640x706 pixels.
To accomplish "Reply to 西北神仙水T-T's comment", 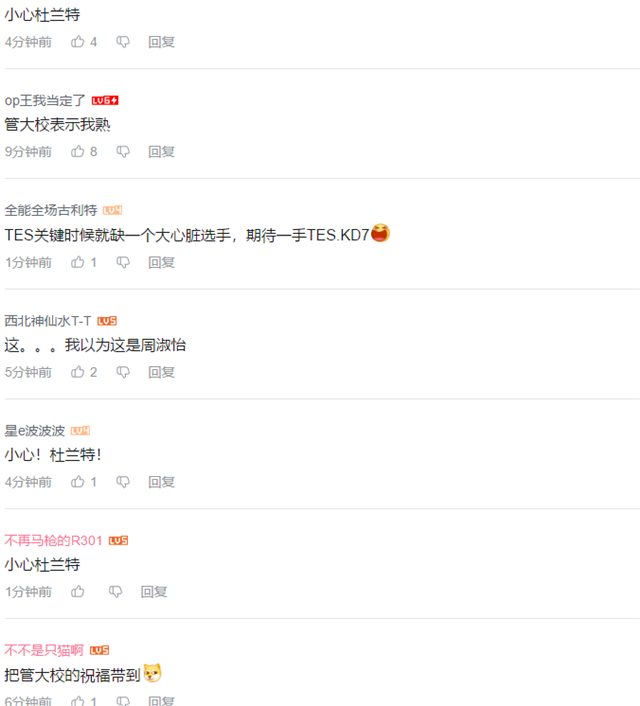I will [162, 372].
